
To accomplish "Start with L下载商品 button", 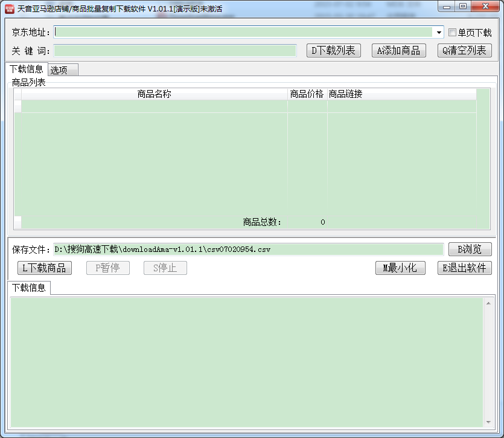I will click(44, 268).
